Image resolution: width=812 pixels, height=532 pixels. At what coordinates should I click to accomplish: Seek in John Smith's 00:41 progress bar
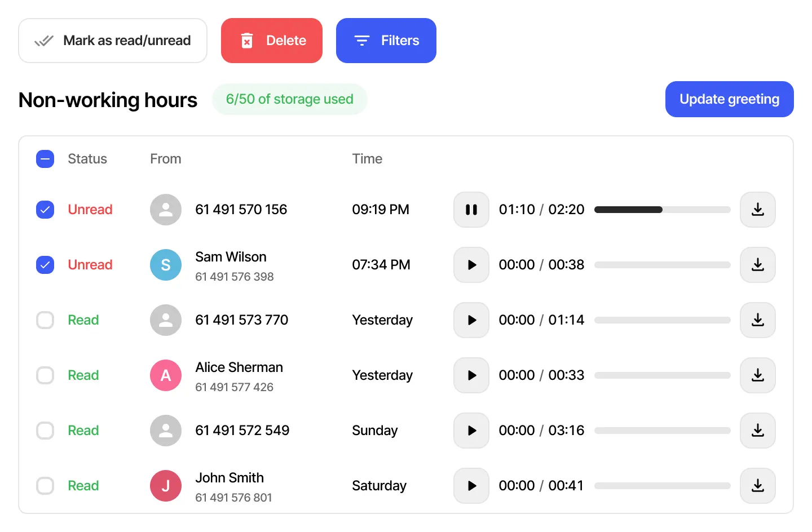click(663, 486)
